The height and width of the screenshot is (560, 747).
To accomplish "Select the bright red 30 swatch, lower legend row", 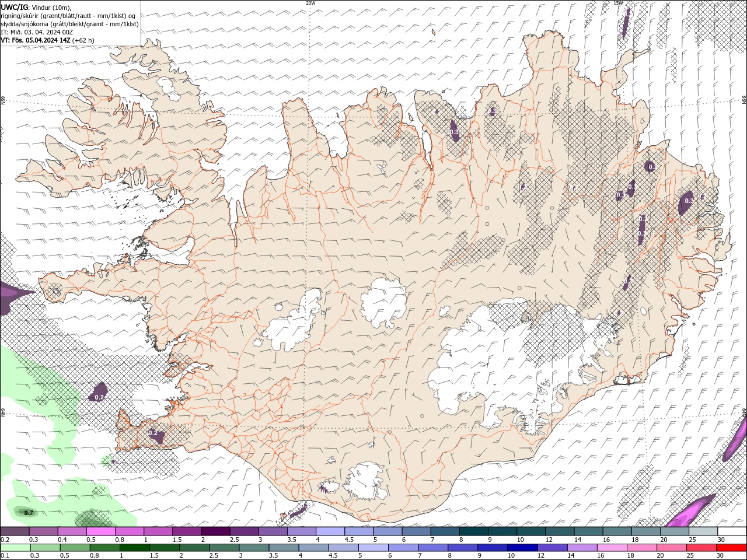I will [x=731, y=548].
